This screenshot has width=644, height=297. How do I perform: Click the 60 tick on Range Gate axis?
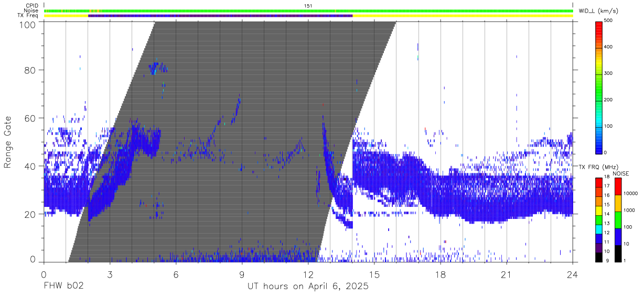[x=30, y=118]
